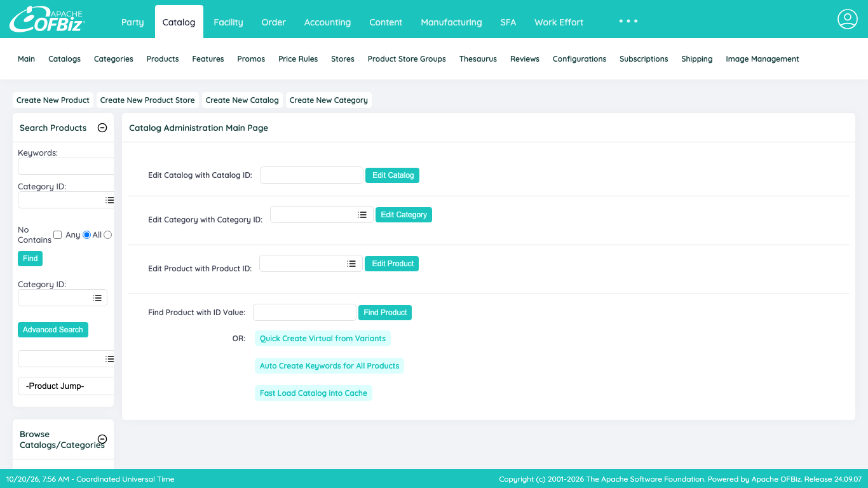Open the Product Store Groups menu item
The height and width of the screenshot is (488, 868).
(x=407, y=59)
